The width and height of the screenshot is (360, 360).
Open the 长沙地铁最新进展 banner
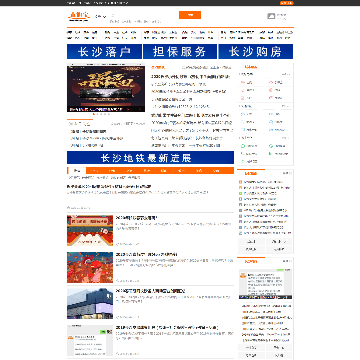pyautogui.click(x=150, y=158)
